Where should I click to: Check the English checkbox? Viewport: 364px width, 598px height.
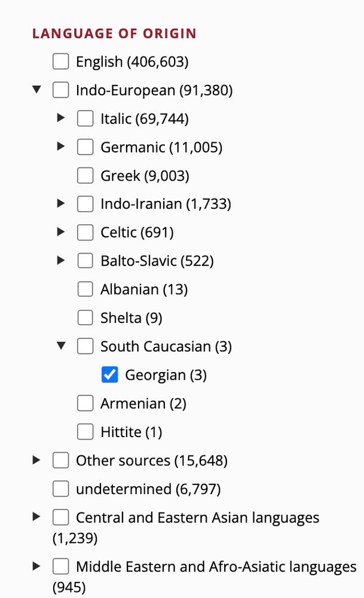[60, 60]
